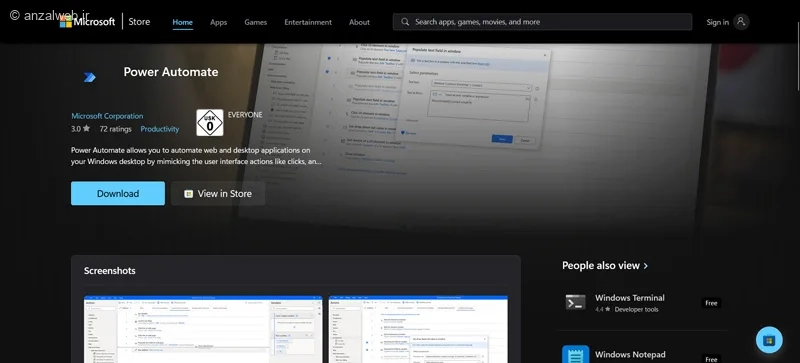Click the Microsoft logo icon
Viewport: 800px width, 363px height.
pos(66,22)
